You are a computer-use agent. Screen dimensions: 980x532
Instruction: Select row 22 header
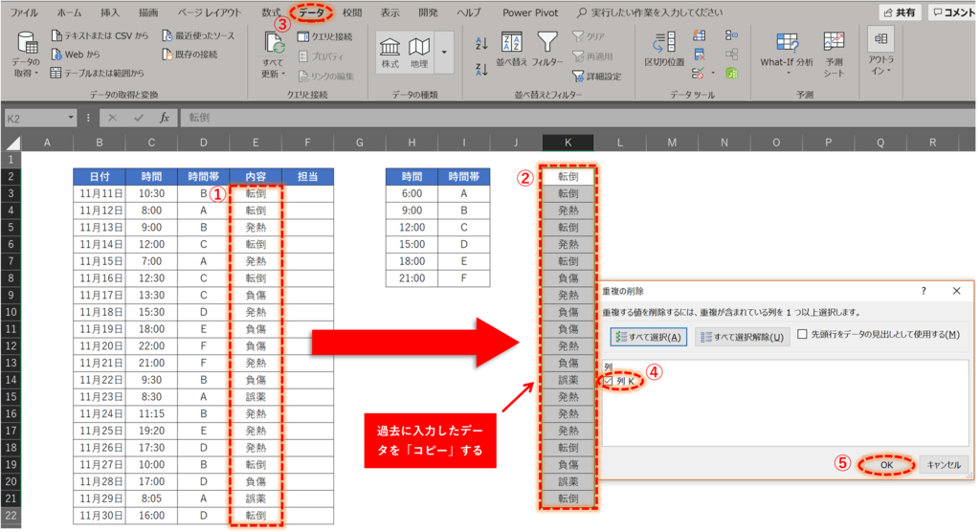pos(11,516)
